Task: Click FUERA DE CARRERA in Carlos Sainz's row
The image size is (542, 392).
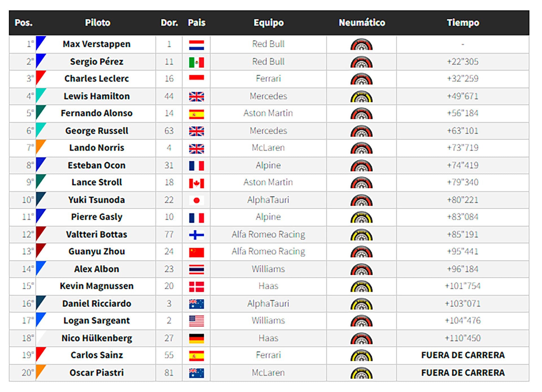Action: 463,355
